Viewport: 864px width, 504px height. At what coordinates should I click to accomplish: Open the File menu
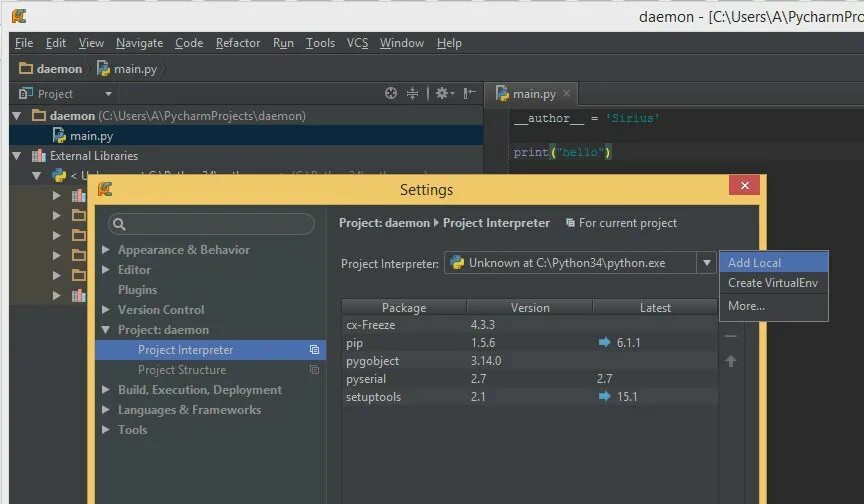pyautogui.click(x=24, y=43)
